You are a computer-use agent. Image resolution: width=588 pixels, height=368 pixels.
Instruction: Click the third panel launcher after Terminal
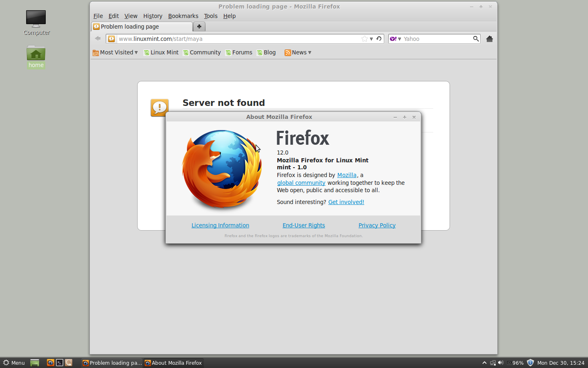(69, 363)
